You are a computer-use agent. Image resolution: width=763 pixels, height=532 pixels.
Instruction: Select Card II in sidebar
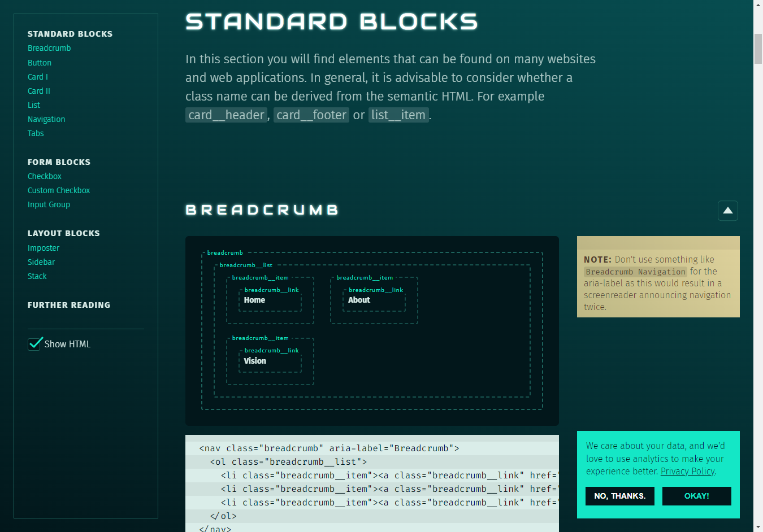tap(39, 91)
